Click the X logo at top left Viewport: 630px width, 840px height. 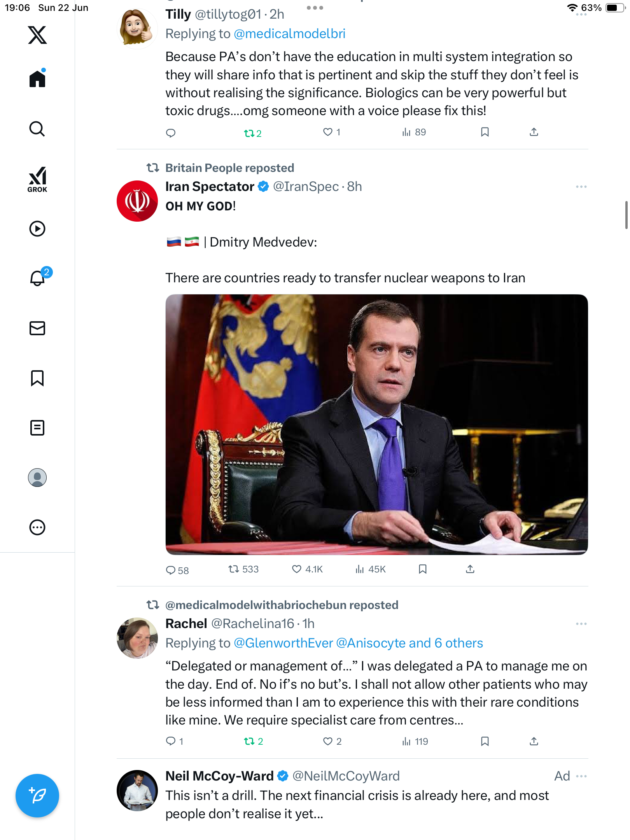pyautogui.click(x=37, y=35)
